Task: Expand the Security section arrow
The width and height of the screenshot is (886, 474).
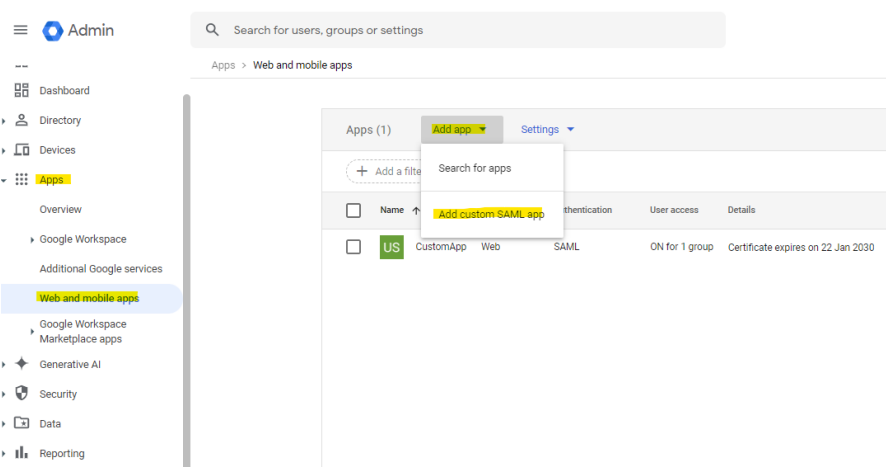Action: [x=4, y=394]
